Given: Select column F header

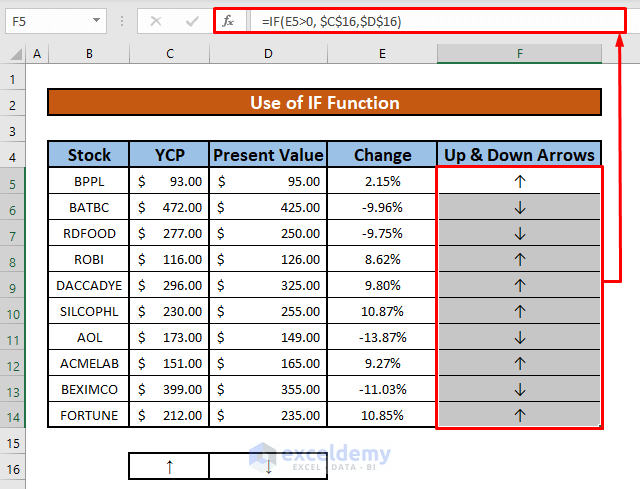Looking at the screenshot, I should [519, 53].
